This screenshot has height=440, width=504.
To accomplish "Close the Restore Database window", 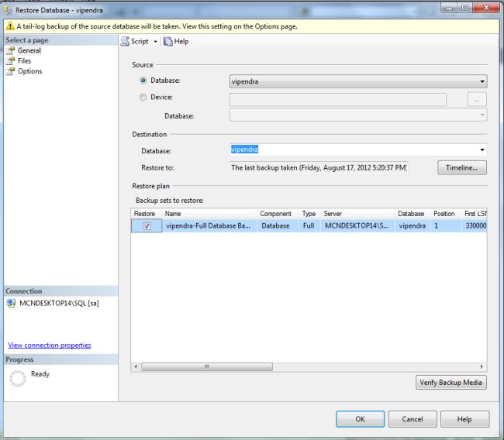I will [486, 8].
